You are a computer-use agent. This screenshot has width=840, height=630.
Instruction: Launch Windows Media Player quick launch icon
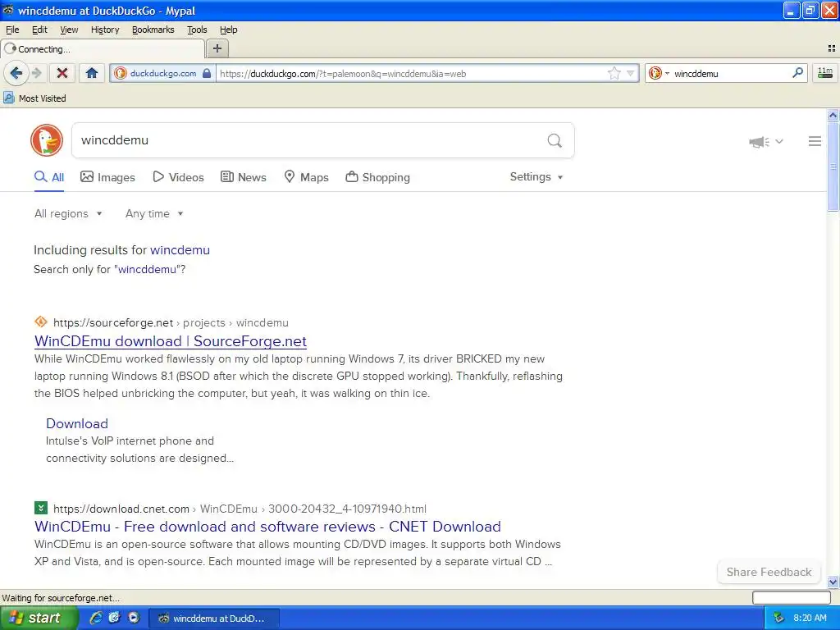pos(134,618)
